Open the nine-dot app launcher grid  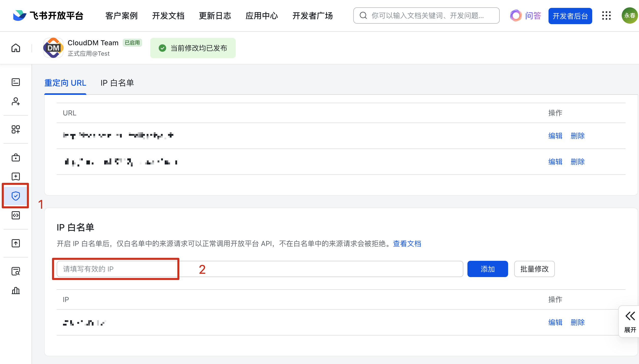[x=606, y=16]
